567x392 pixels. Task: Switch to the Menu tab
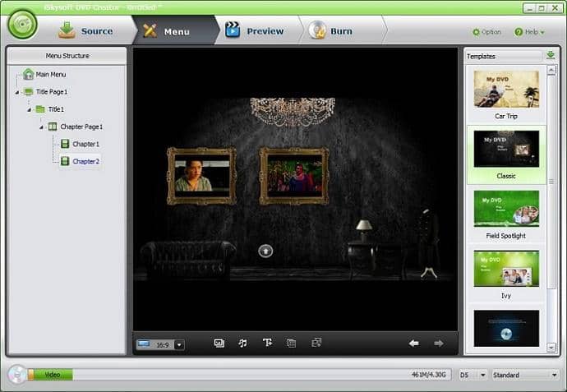(x=175, y=31)
